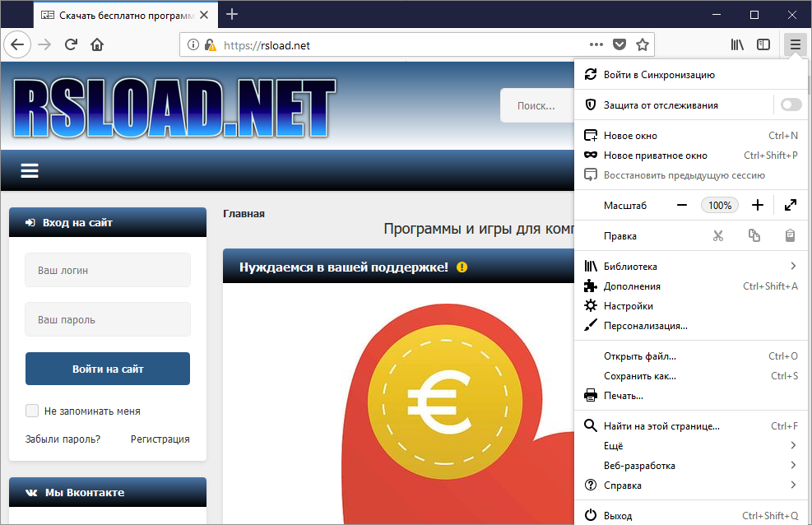The image size is (812, 525).
Task: Open Дополнения (add-ons)
Action: (691, 286)
